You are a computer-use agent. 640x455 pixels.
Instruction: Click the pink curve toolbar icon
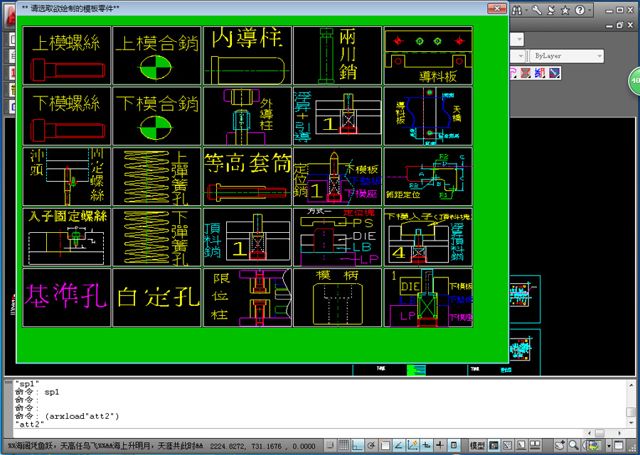tap(513, 73)
